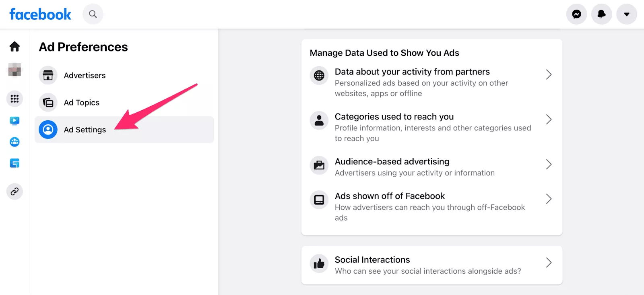Open the account dropdown arrow

[626, 14]
